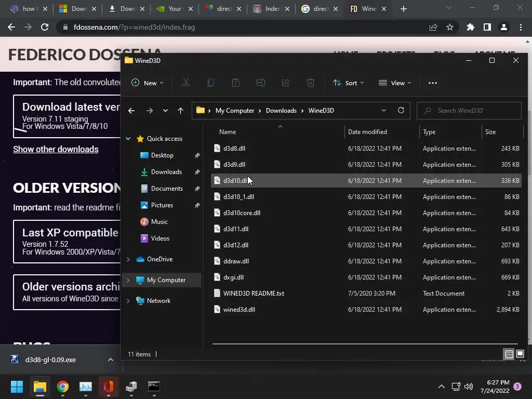Click the Chrome address bar URL

point(135,27)
